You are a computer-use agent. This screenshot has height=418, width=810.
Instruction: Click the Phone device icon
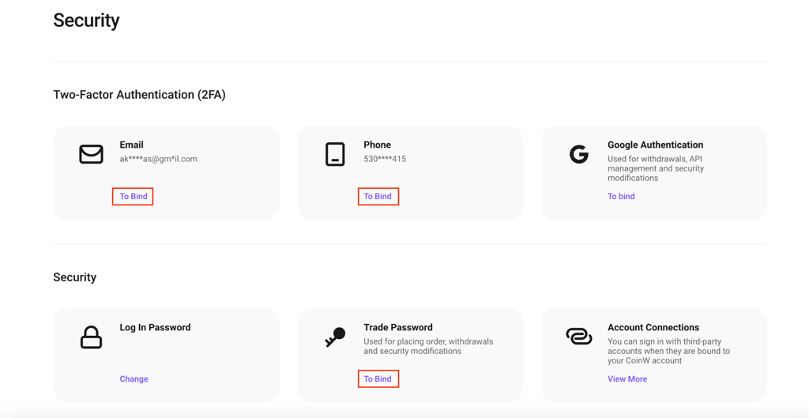335,154
